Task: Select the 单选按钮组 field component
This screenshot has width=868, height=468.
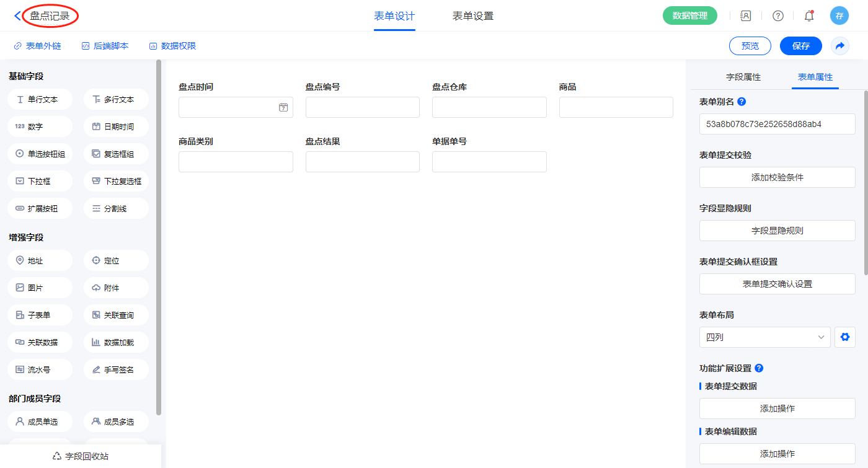Action: (x=40, y=154)
